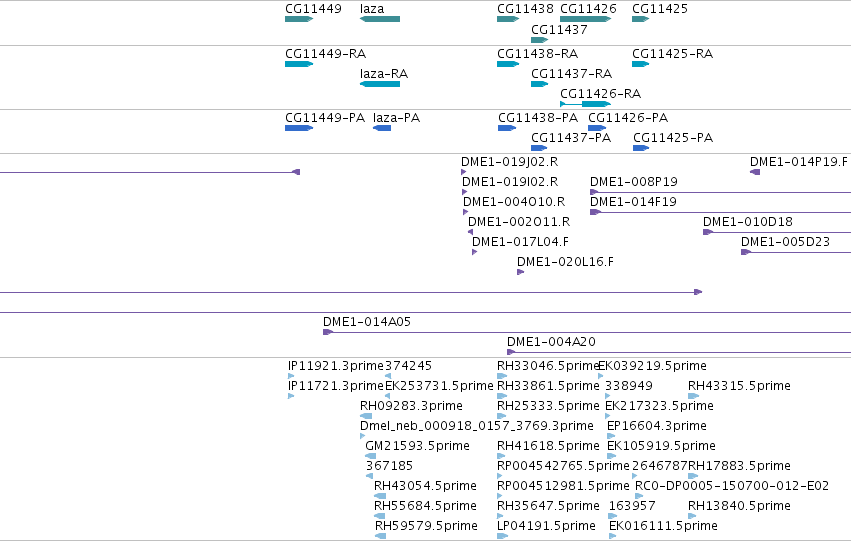The width and height of the screenshot is (851, 541).
Task: Select the EK253731.5prime EST label
Action: click(439, 386)
